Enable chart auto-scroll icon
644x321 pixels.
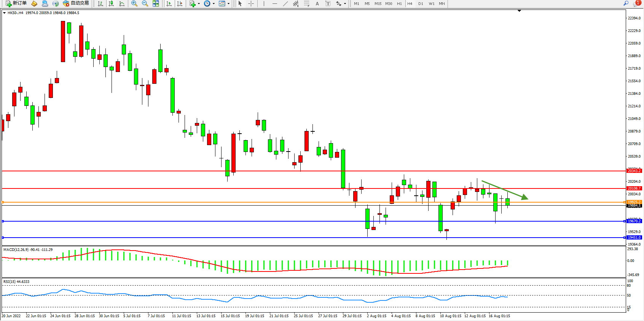coord(169,3)
